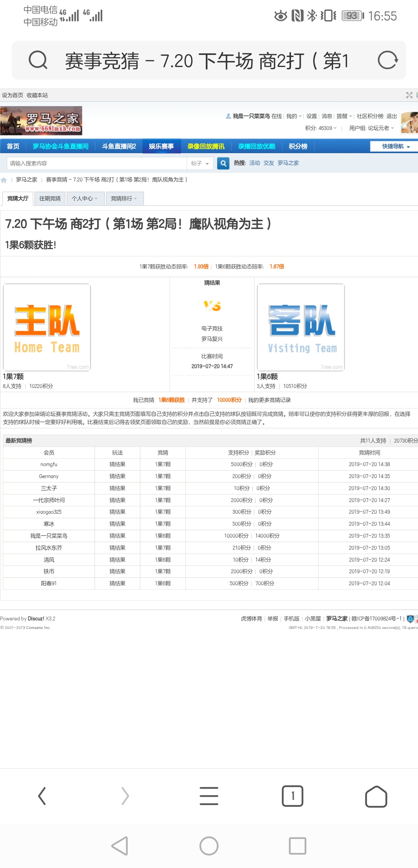Viewport: 418px width, 868px height.
Task: Click the 收藏本站 link
Action: point(37,95)
